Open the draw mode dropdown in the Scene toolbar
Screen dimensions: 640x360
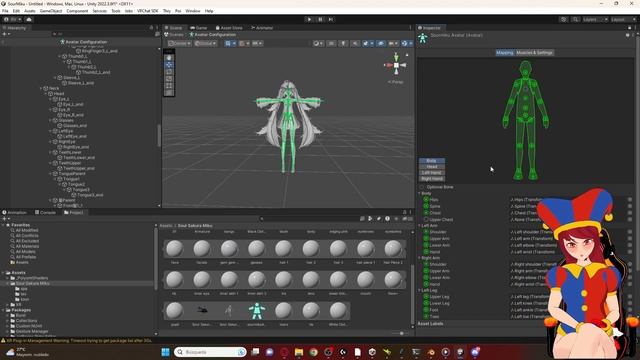[318, 43]
